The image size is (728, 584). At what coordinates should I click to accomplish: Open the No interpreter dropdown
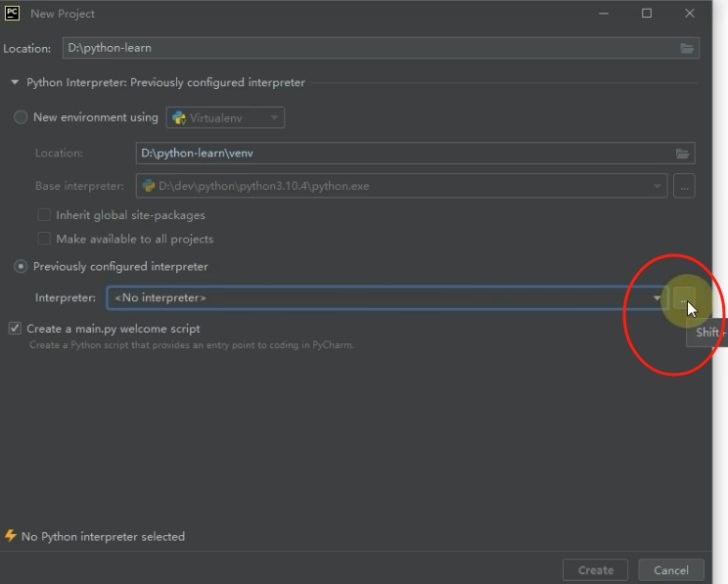tap(387, 298)
